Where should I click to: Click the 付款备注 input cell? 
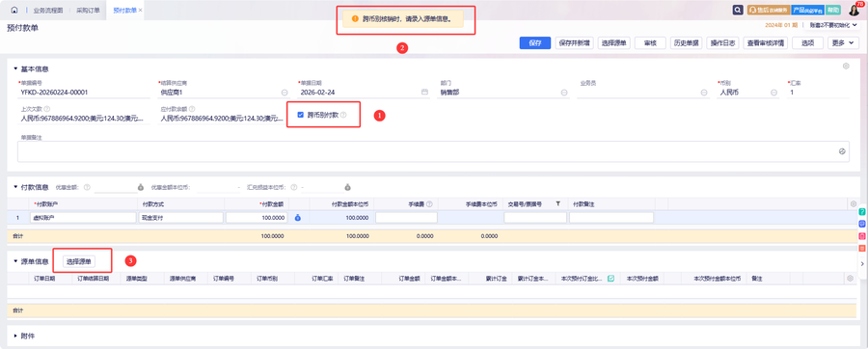coord(611,218)
